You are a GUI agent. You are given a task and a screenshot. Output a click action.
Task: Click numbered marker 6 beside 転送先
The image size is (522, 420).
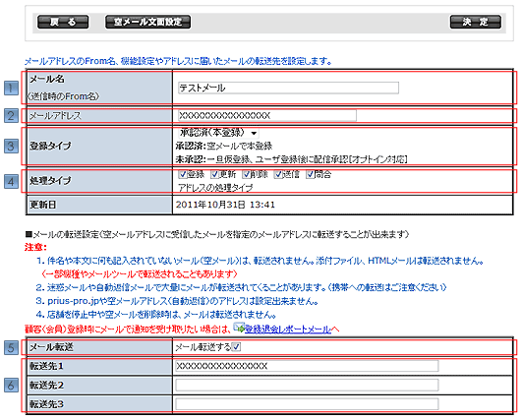click(x=11, y=386)
